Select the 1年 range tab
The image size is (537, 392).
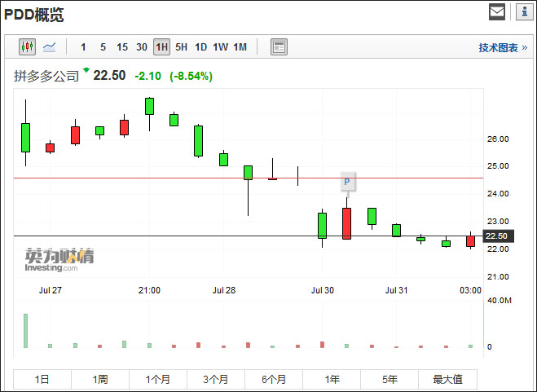pos(332,379)
